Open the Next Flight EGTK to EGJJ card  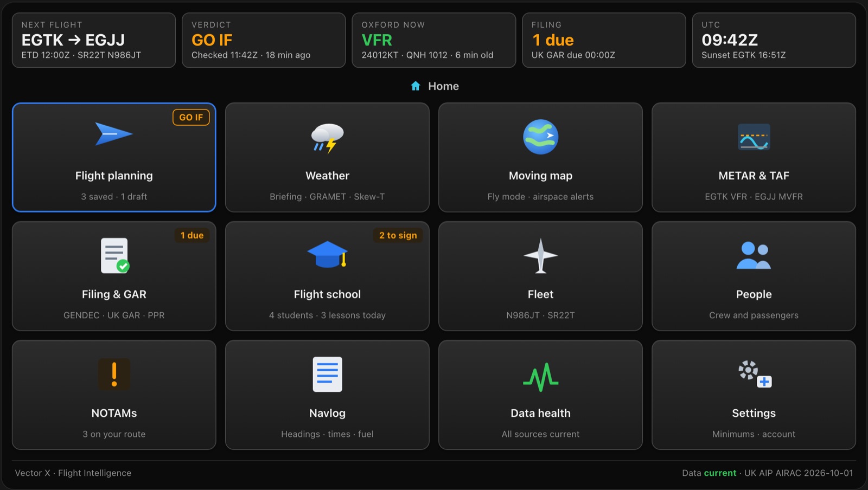94,40
